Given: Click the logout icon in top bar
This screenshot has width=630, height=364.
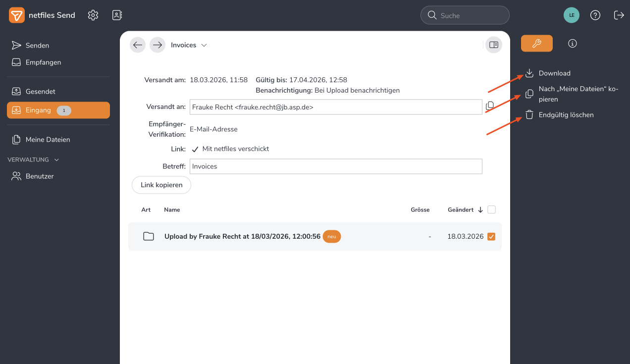Looking at the screenshot, I should click(x=619, y=15).
